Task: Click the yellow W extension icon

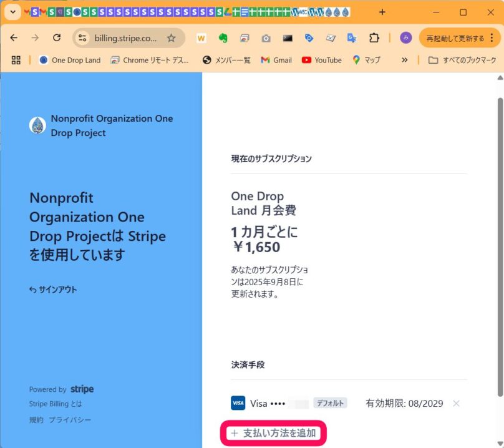Action: (x=201, y=38)
